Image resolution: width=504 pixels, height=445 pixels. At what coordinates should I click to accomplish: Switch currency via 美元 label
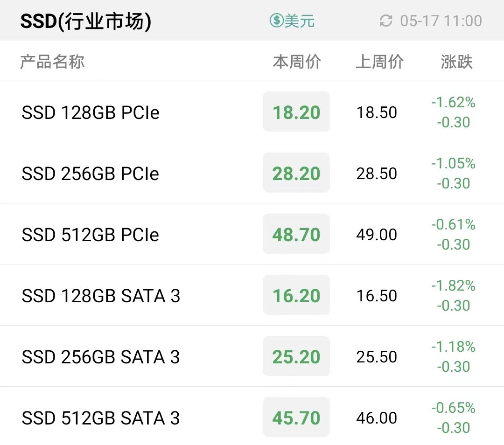point(299,21)
